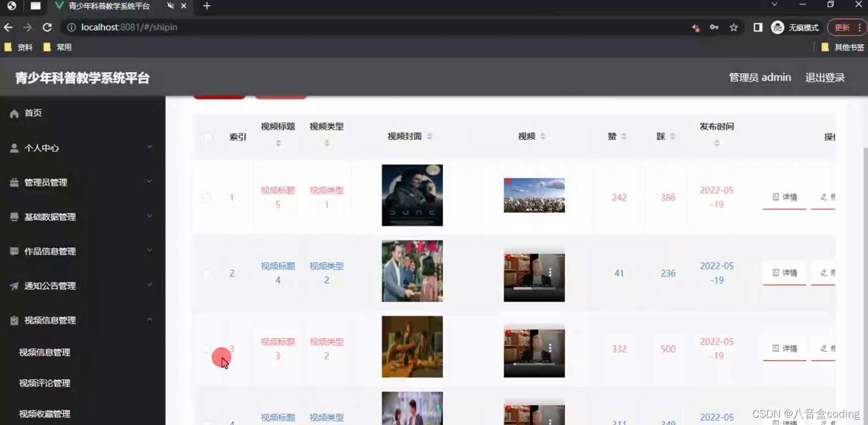Click 管理员 admin label
Image resolution: width=868 pixels, height=425 pixels.
point(760,77)
